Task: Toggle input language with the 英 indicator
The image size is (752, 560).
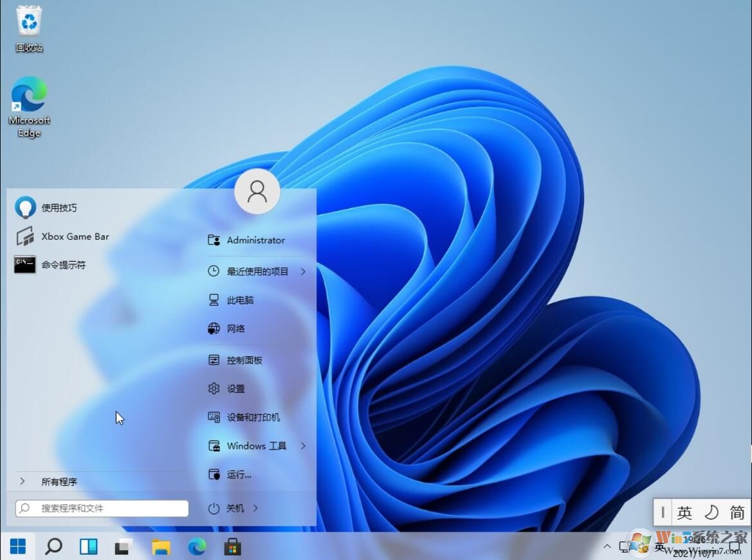Action: pyautogui.click(x=686, y=512)
